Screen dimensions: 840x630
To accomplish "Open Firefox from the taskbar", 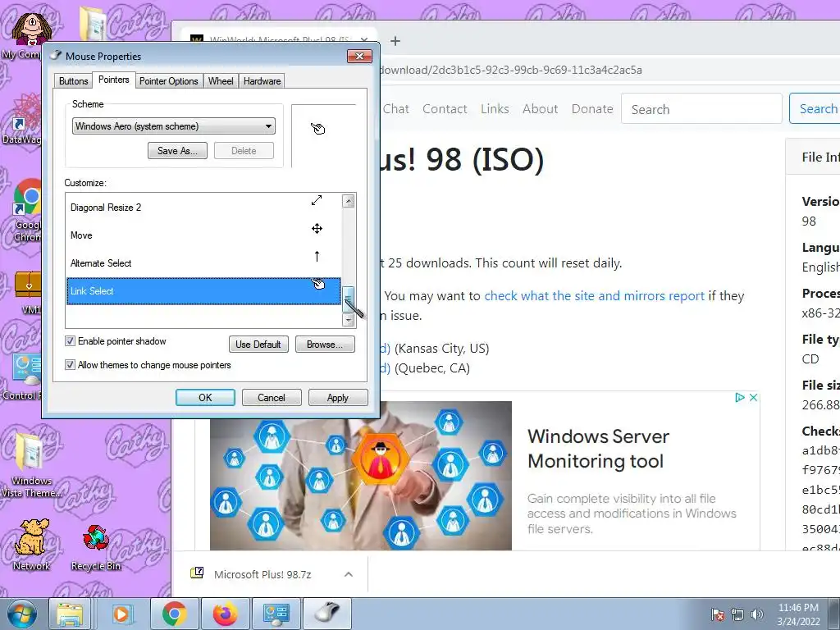I will pos(225,614).
